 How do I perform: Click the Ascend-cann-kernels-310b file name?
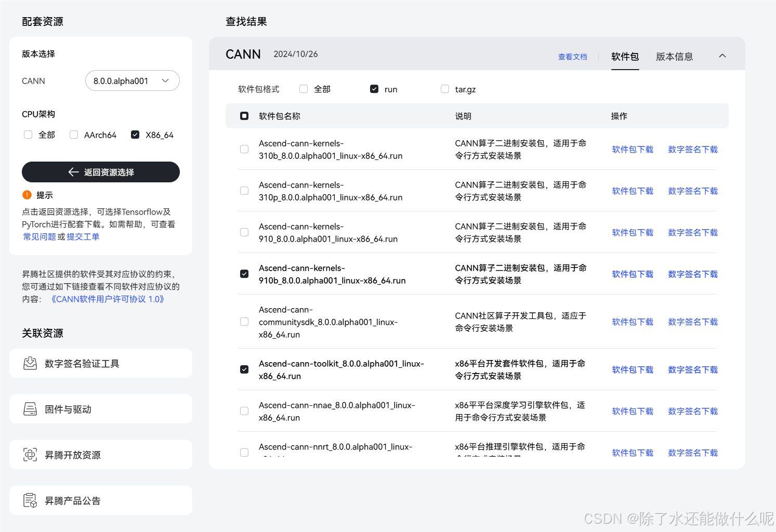[331, 149]
